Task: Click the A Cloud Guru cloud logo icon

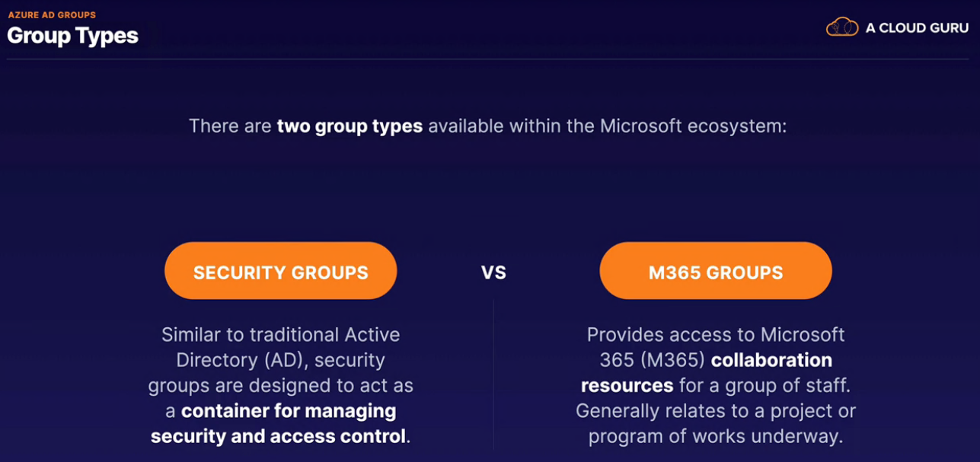Action: 842,27
